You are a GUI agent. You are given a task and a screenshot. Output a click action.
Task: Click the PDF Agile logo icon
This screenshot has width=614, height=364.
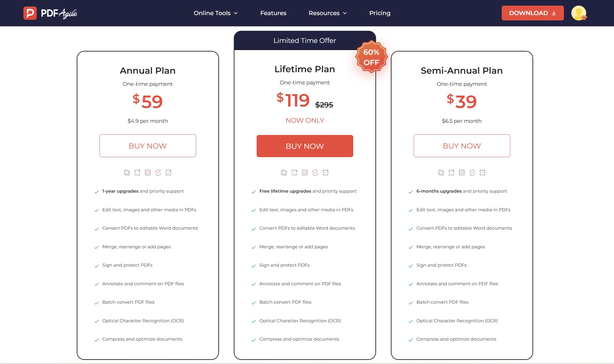(x=30, y=13)
